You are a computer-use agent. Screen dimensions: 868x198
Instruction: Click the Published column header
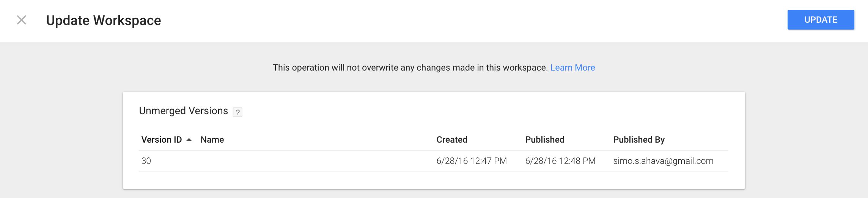tap(545, 140)
